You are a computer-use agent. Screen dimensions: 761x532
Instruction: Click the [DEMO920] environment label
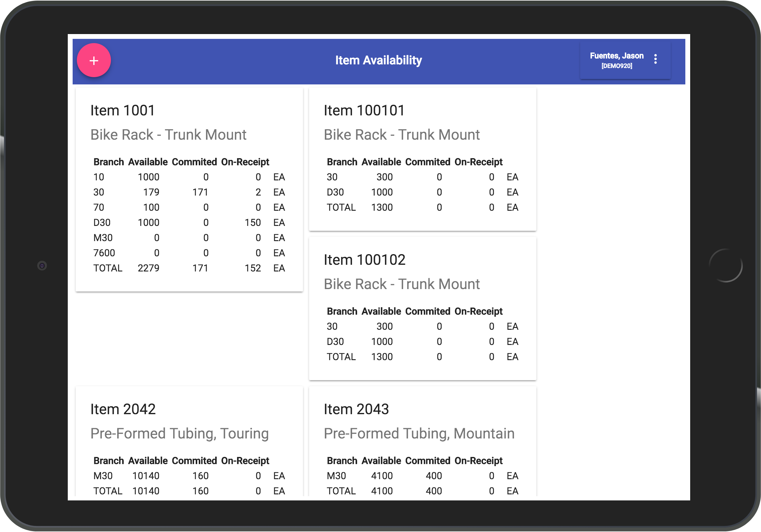[x=617, y=66]
